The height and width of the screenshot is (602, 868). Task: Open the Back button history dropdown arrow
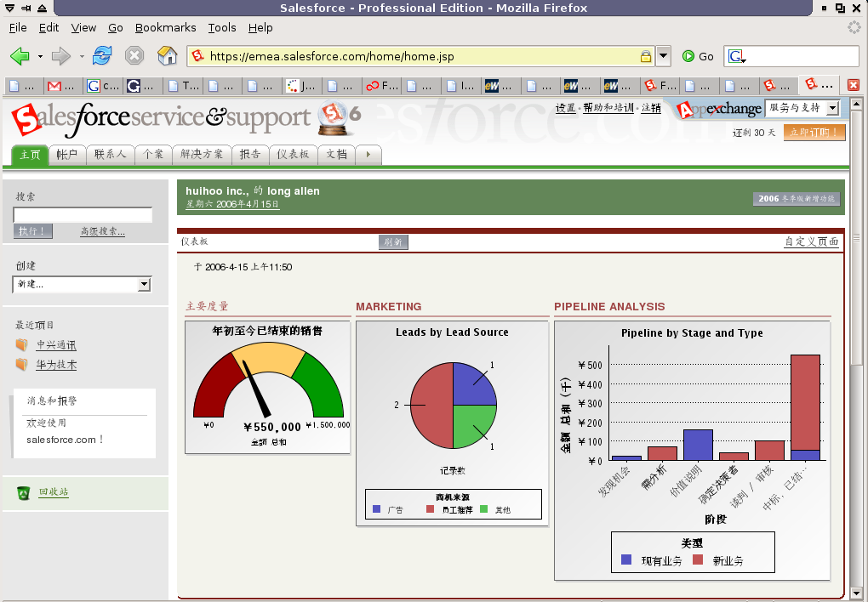40,56
